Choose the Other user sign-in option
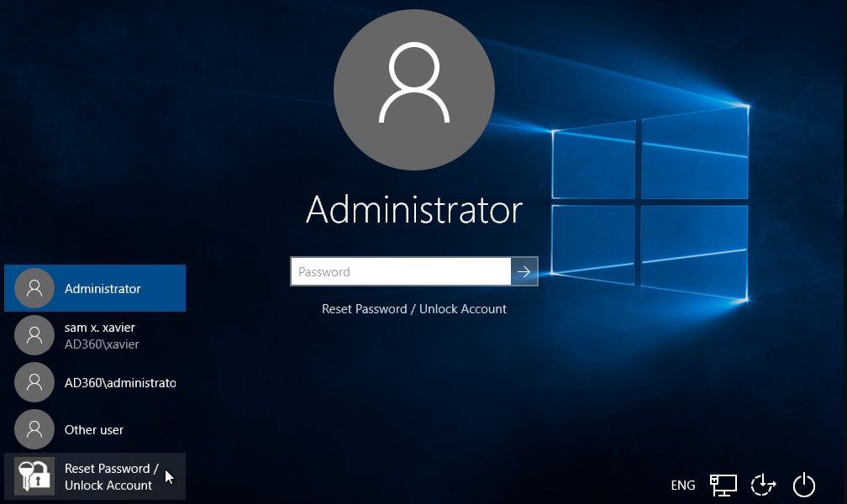Viewport: 847px width, 504px height. 94,429
